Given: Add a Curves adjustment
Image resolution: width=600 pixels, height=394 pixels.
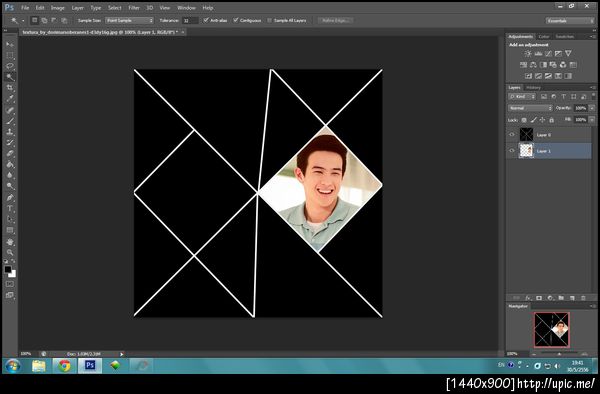Looking at the screenshot, I should 548,54.
